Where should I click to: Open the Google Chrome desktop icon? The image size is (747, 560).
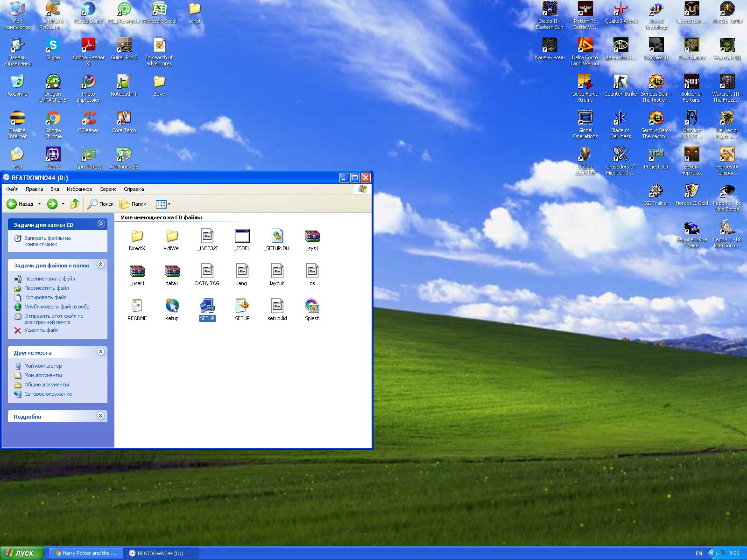(x=53, y=119)
